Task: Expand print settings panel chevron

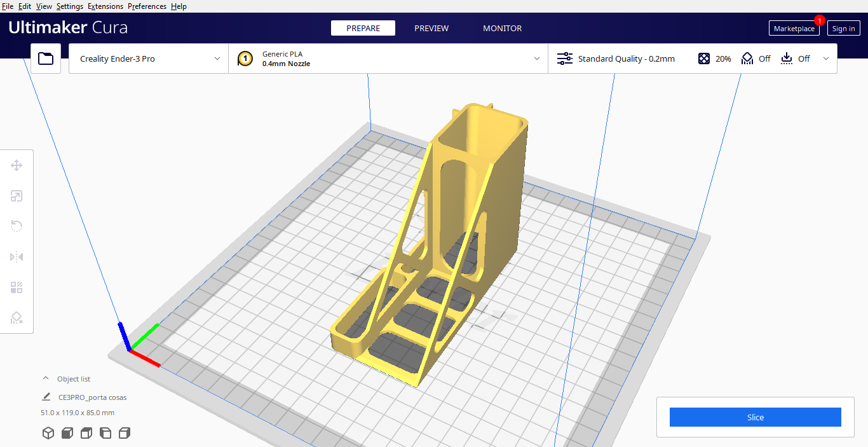Action: (826, 58)
